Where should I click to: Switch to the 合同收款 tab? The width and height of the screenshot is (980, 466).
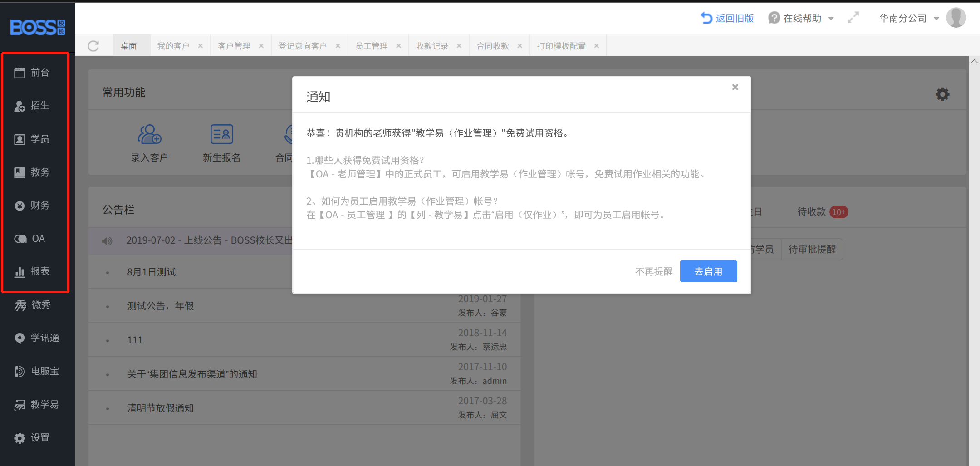click(493, 46)
